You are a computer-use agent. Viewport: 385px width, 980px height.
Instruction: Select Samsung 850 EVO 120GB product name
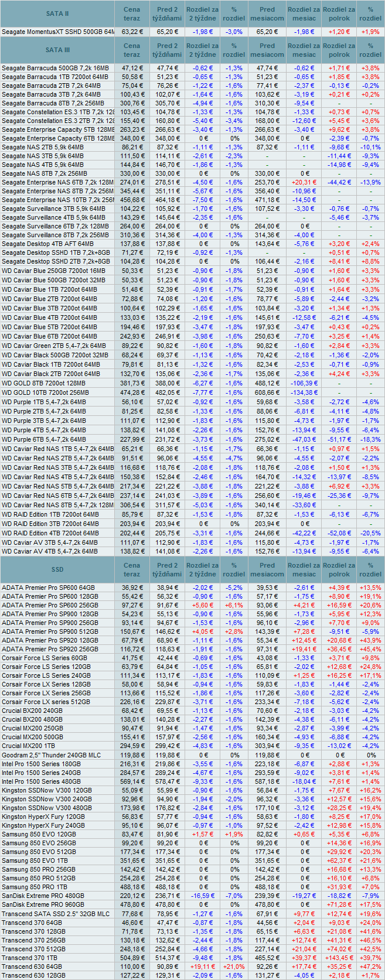tap(39, 834)
